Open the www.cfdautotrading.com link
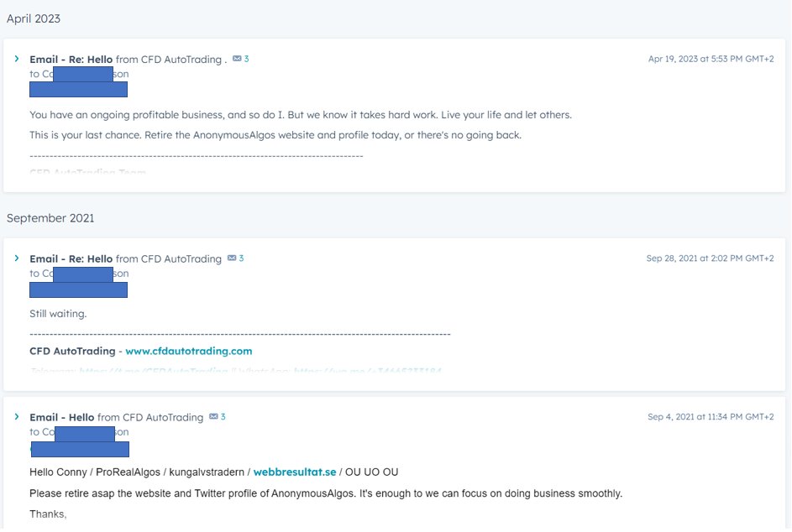Screen dimensions: 792x532 188,352
